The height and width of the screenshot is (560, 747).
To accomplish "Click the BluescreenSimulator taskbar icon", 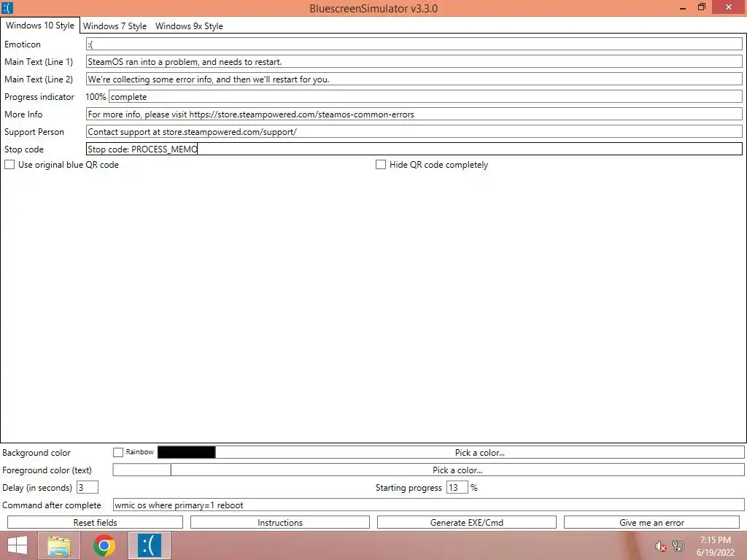I will 150,545.
